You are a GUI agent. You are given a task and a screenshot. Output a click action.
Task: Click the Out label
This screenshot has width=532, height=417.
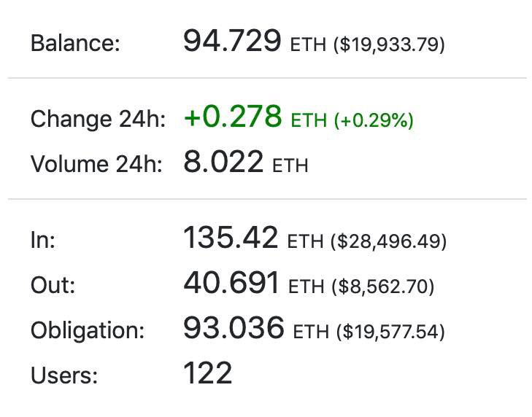[x=52, y=285]
